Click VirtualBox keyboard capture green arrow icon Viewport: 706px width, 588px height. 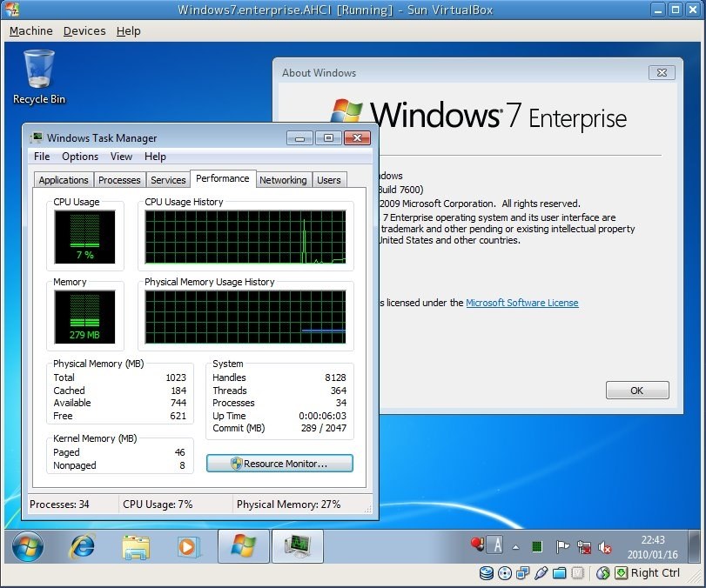click(621, 573)
